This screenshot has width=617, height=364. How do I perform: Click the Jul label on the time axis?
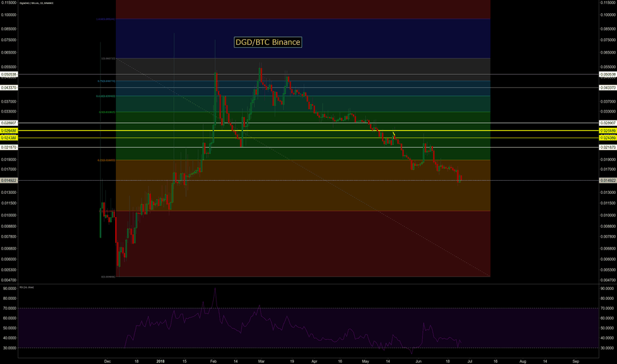470,361
